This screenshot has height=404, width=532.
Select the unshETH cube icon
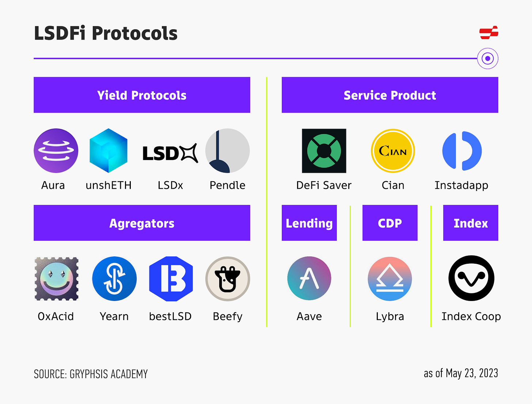pos(109,150)
